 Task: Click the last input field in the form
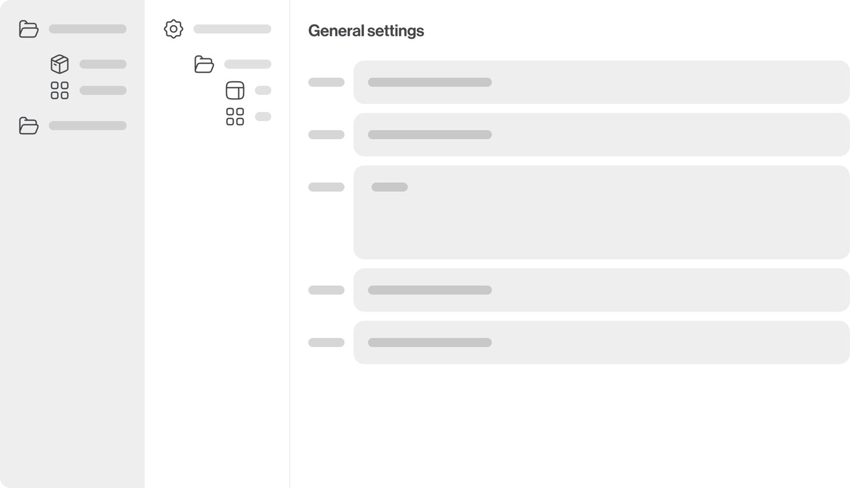tap(601, 342)
